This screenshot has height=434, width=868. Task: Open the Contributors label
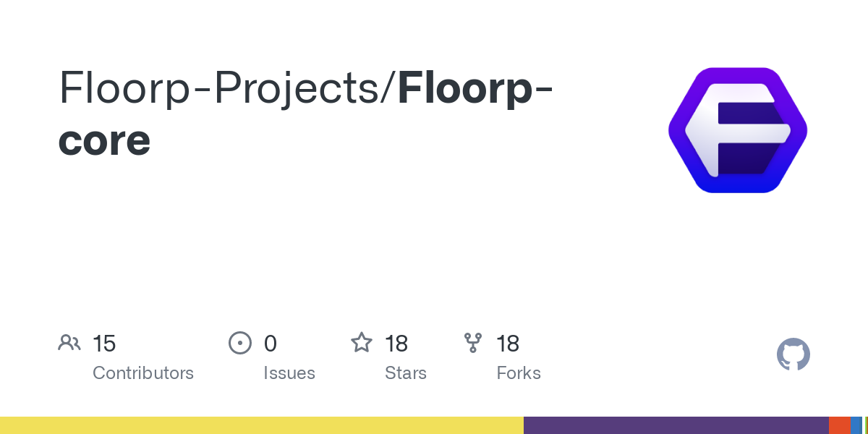(x=143, y=373)
